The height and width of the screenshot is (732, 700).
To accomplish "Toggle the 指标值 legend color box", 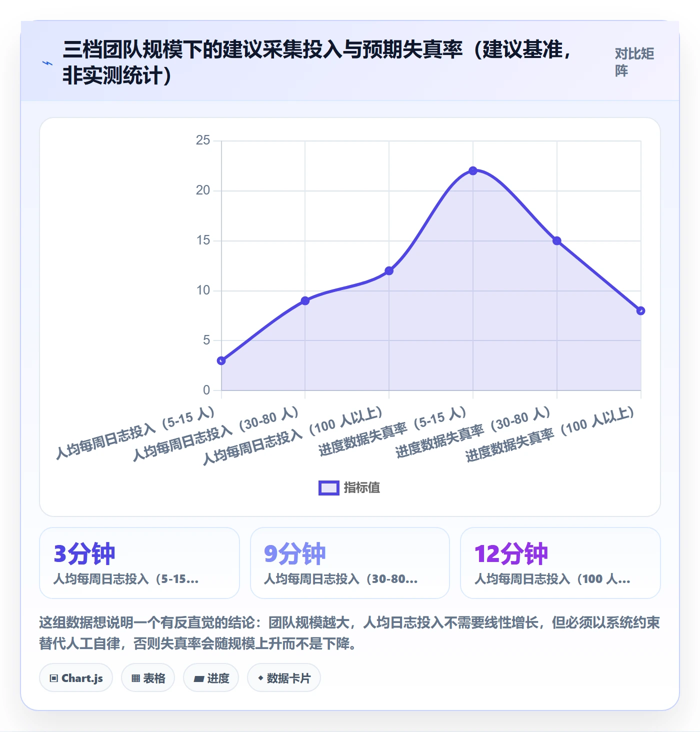I will click(329, 488).
